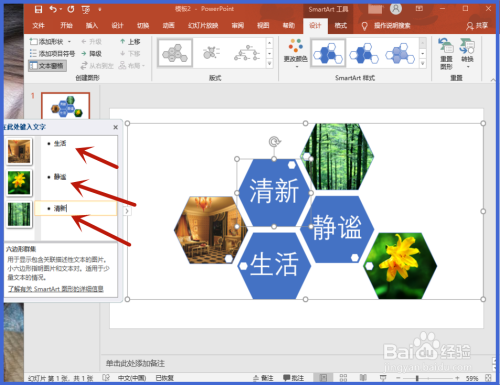Select the SmartArt 格式 (Format) tab
This screenshot has height=385, width=500.
click(x=341, y=26)
